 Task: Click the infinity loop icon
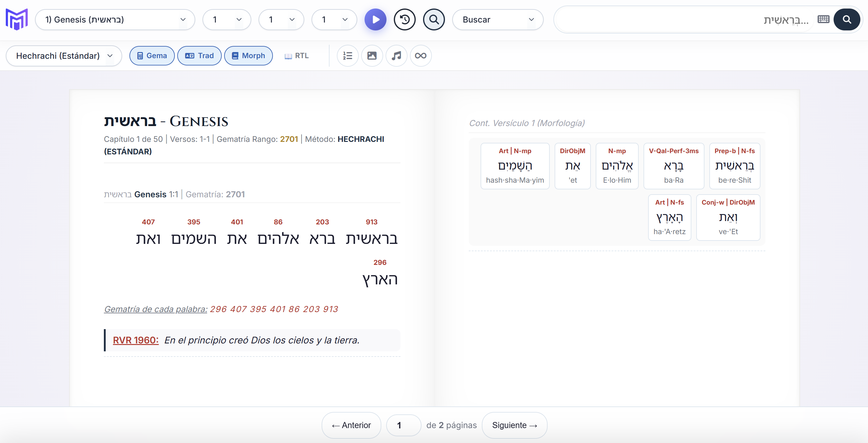coord(421,56)
